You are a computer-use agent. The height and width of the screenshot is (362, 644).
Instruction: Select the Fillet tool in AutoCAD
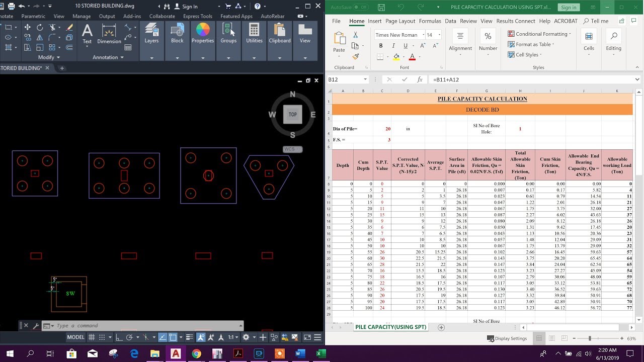tap(52, 37)
